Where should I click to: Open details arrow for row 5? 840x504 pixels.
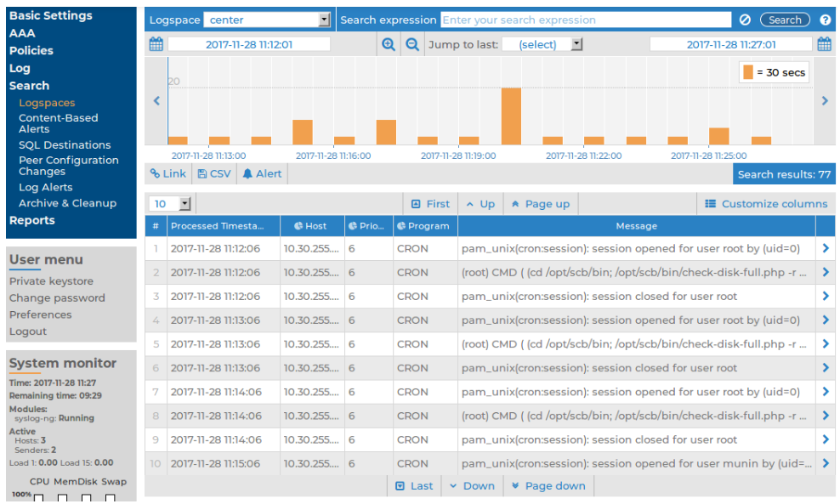click(826, 344)
